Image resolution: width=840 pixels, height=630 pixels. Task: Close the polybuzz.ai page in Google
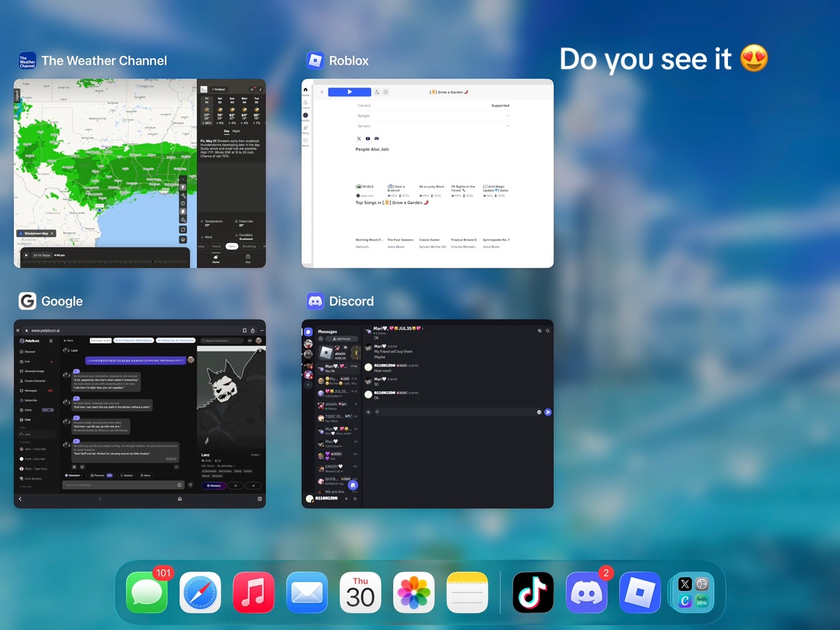tap(18, 331)
